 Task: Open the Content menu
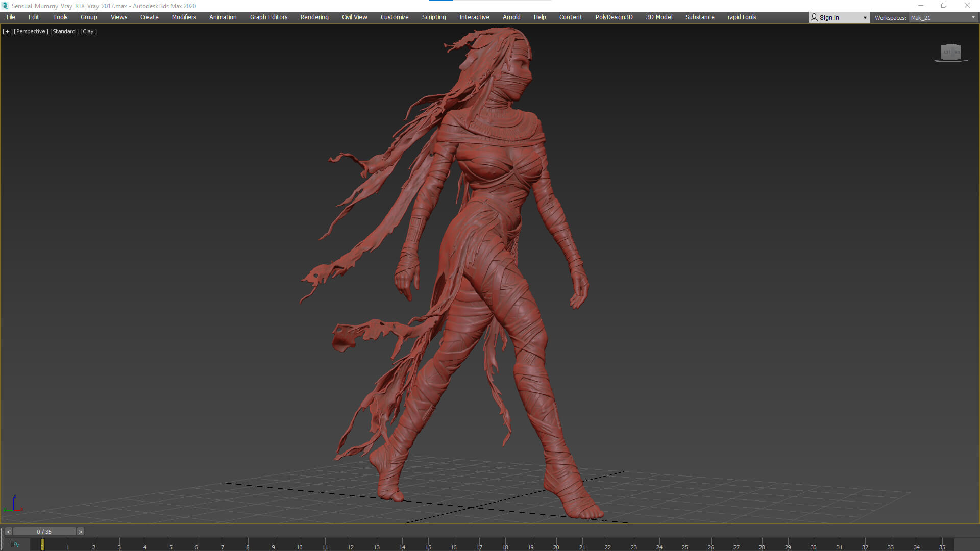(x=571, y=17)
